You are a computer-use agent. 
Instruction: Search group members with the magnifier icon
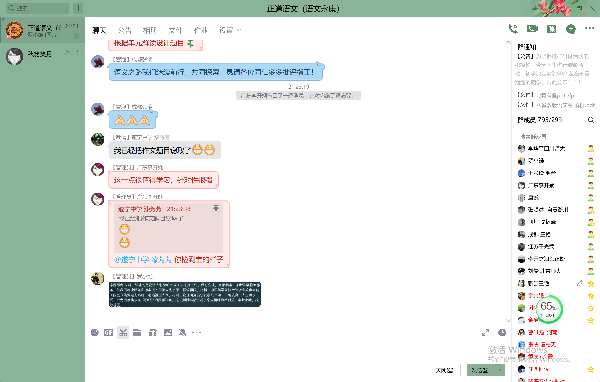[591, 120]
